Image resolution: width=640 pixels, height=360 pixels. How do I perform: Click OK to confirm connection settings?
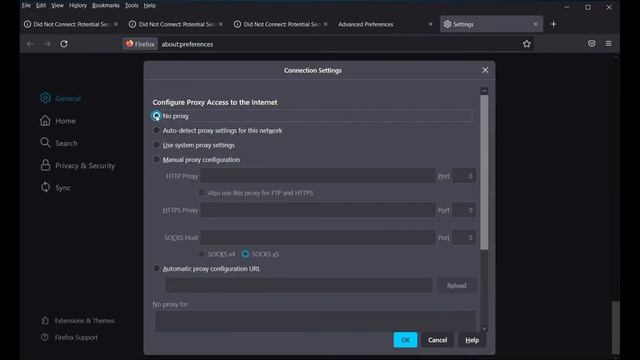[x=405, y=340]
